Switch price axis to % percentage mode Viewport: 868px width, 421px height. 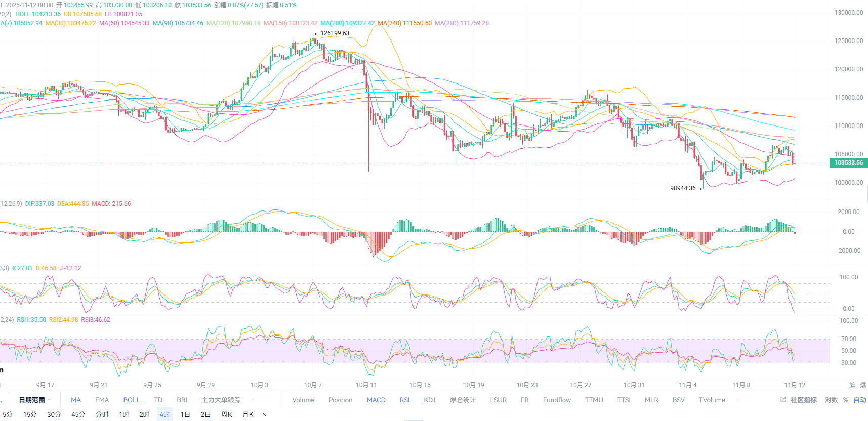[x=845, y=400]
